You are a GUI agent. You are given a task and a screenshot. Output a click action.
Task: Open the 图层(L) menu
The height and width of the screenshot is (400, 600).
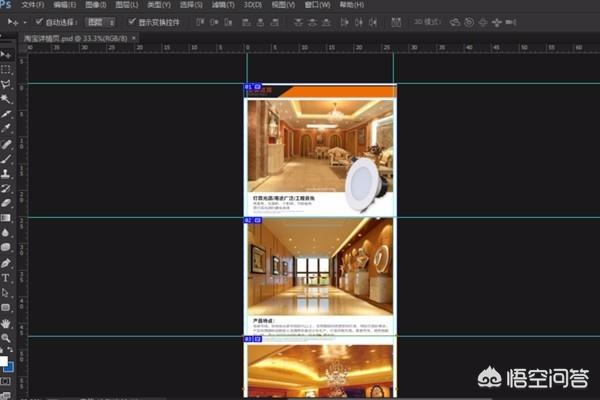pyautogui.click(x=127, y=5)
